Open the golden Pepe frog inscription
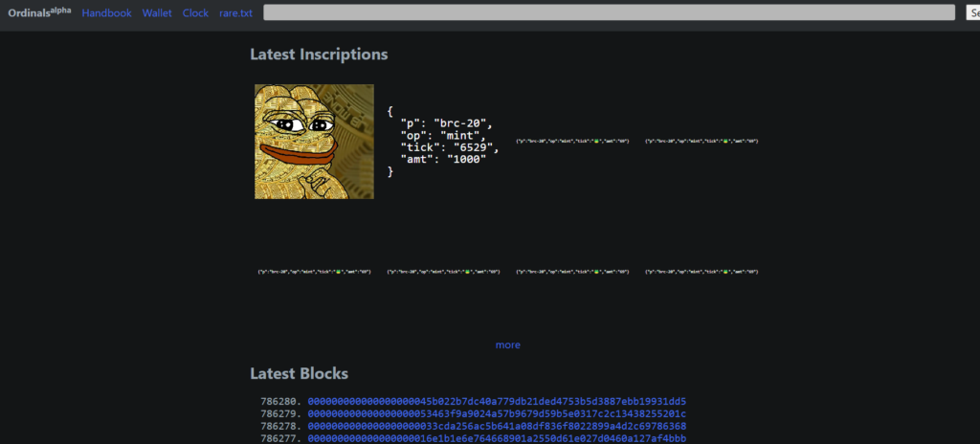Screen dimensions: 980x444 click(x=314, y=142)
